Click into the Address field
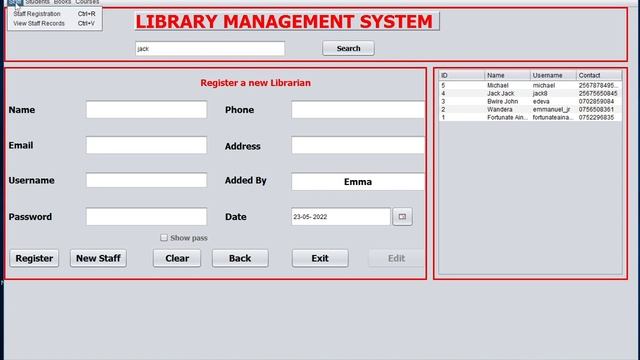 pos(358,145)
